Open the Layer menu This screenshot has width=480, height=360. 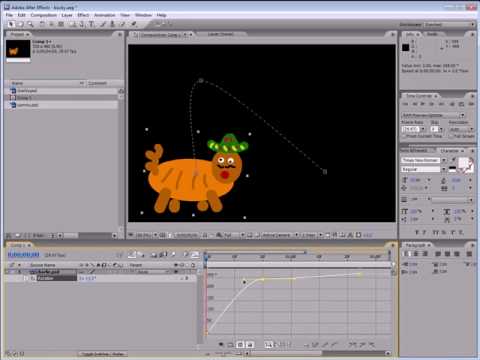pyautogui.click(x=67, y=15)
